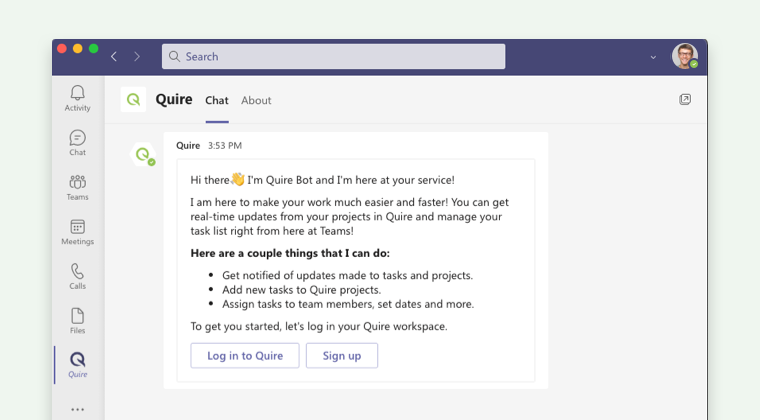This screenshot has height=420, width=760.
Task: Show more apps ellipsis in sidebar
Action: [x=78, y=410]
